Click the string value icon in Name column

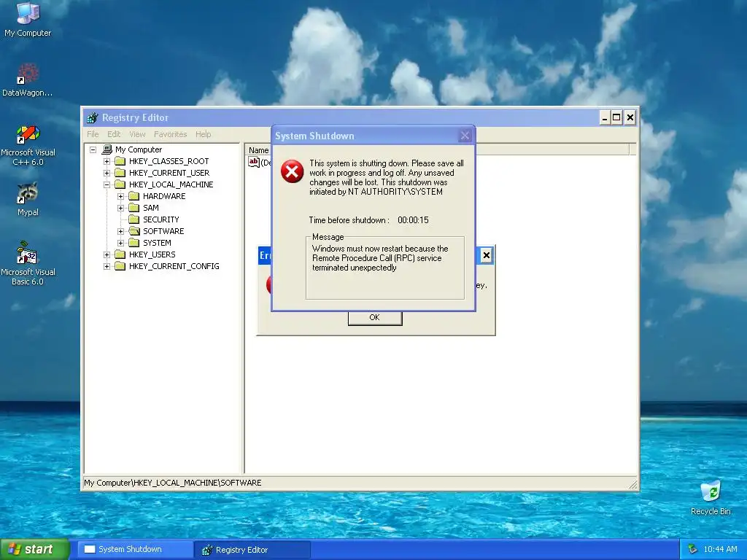(253, 162)
